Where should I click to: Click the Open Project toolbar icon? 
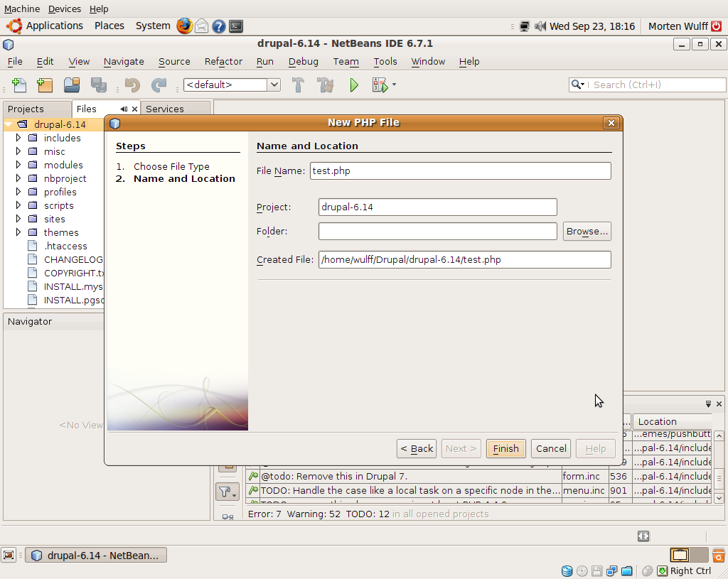(72, 85)
